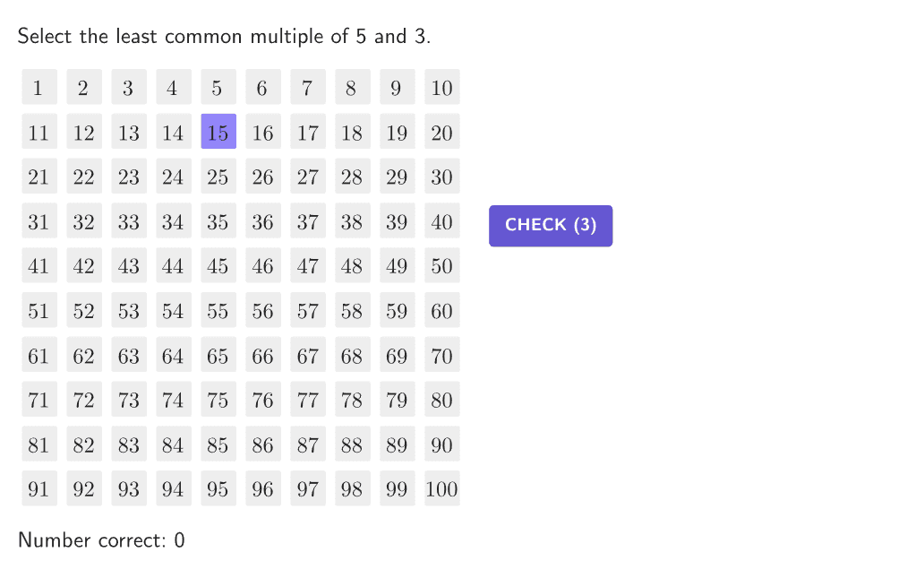The height and width of the screenshot is (578, 924).
Task: Choose the number 100 tile
Action: [x=442, y=489]
